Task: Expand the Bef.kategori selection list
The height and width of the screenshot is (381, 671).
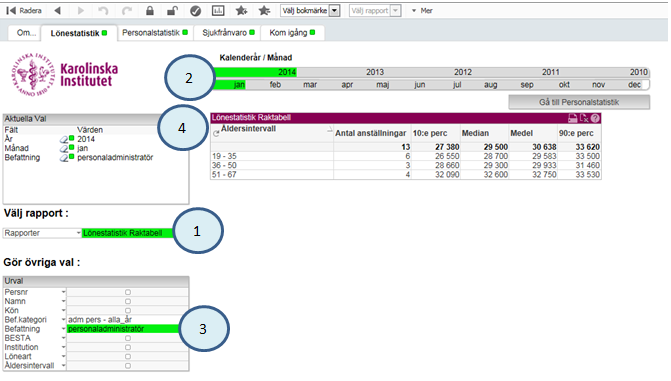Action: tap(63, 320)
